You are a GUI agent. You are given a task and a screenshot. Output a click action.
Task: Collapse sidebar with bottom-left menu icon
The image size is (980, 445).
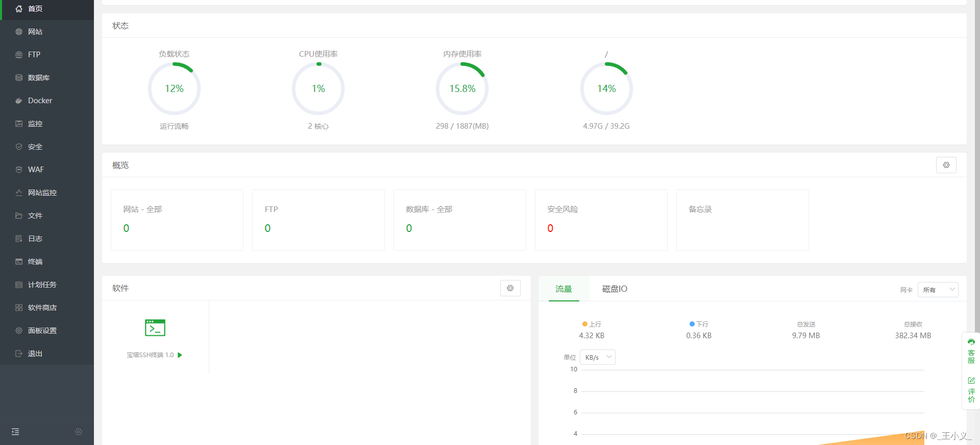[15, 432]
